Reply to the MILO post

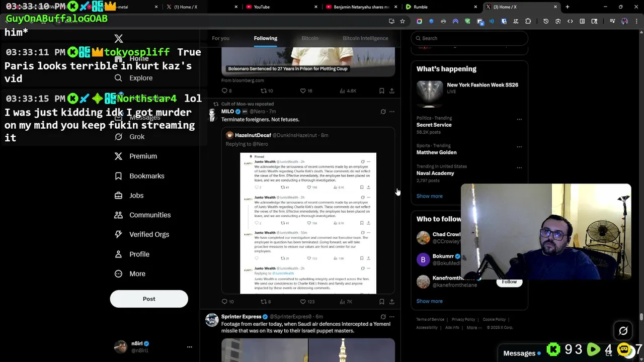pos(227,302)
